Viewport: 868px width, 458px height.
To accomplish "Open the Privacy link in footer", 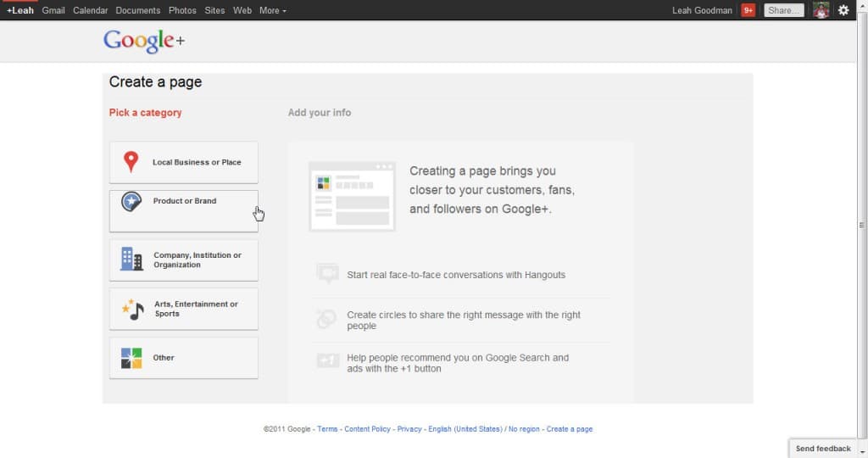I will click(409, 429).
